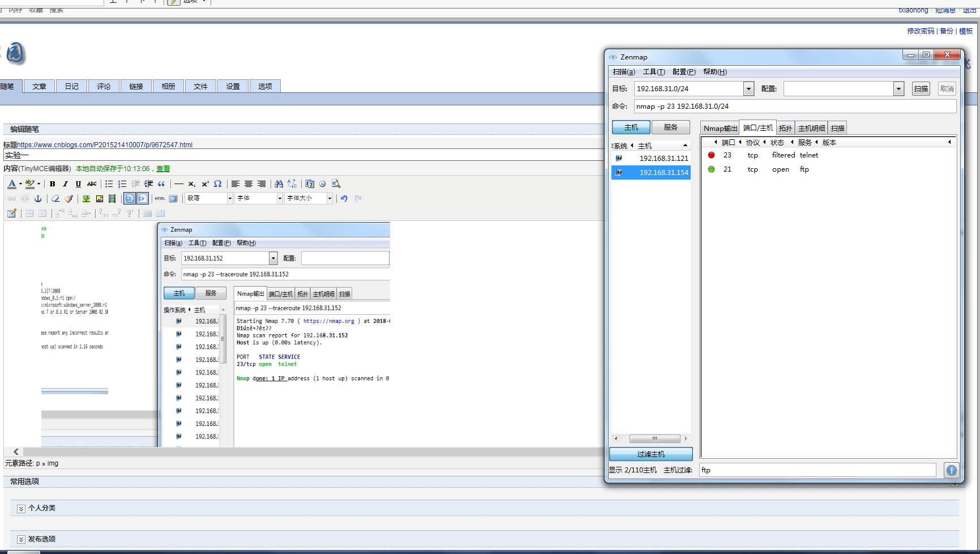Viewport: 980px width, 554px height.
Task: Open the highlight color dropdown arrow
Action: 39,184
